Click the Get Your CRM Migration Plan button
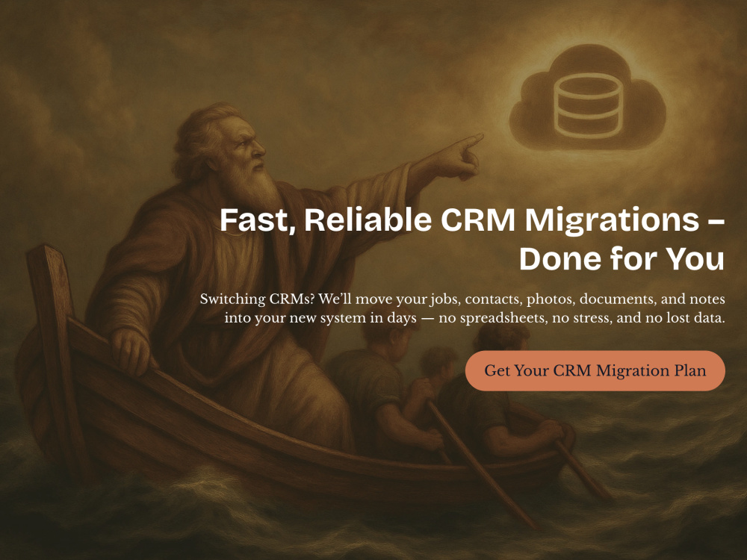The height and width of the screenshot is (560, 747). [595, 370]
